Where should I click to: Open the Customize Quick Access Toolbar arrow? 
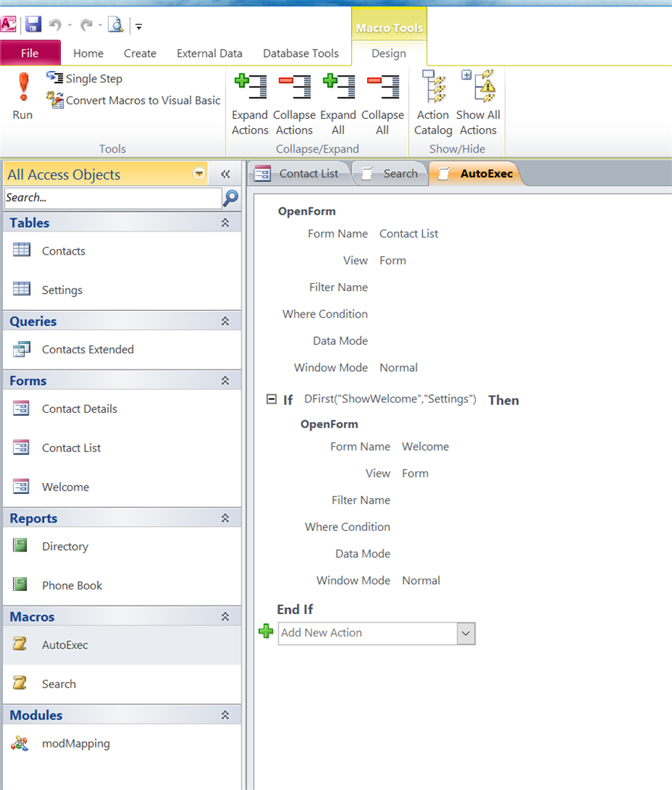click(139, 26)
